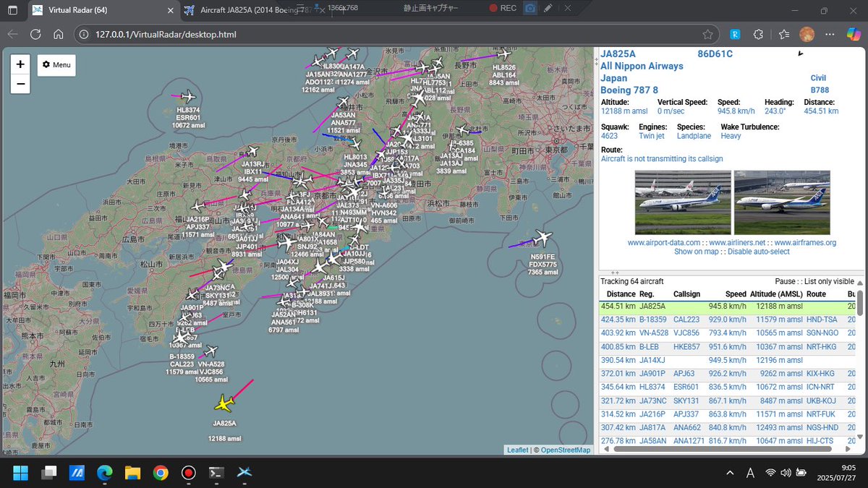
Task: Click the camera snapshot icon in capture toolbar
Action: (x=530, y=8)
